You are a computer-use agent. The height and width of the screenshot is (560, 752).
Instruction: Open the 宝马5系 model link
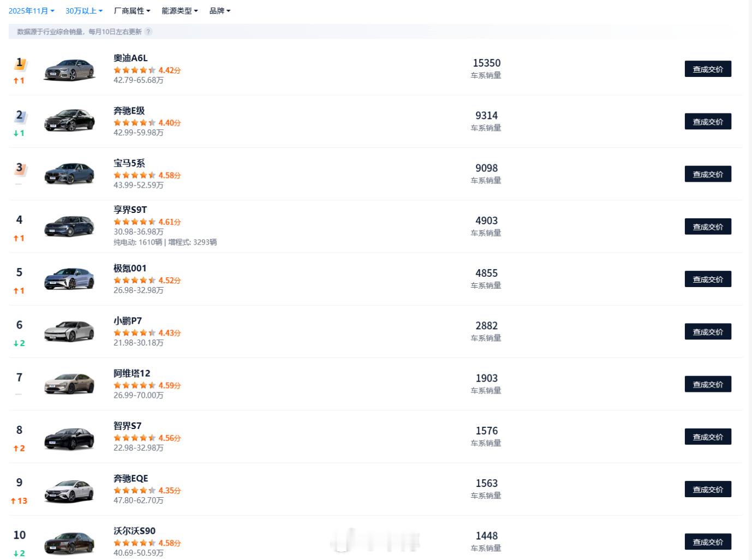click(x=129, y=163)
